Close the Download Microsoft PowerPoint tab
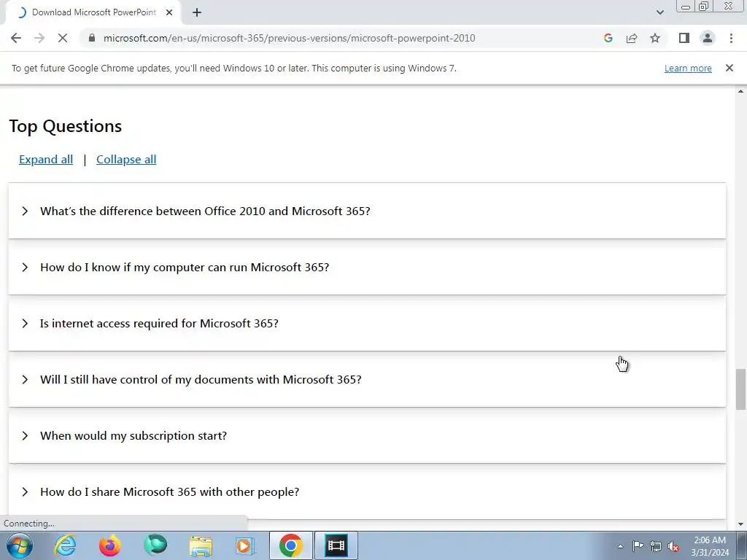 click(169, 12)
